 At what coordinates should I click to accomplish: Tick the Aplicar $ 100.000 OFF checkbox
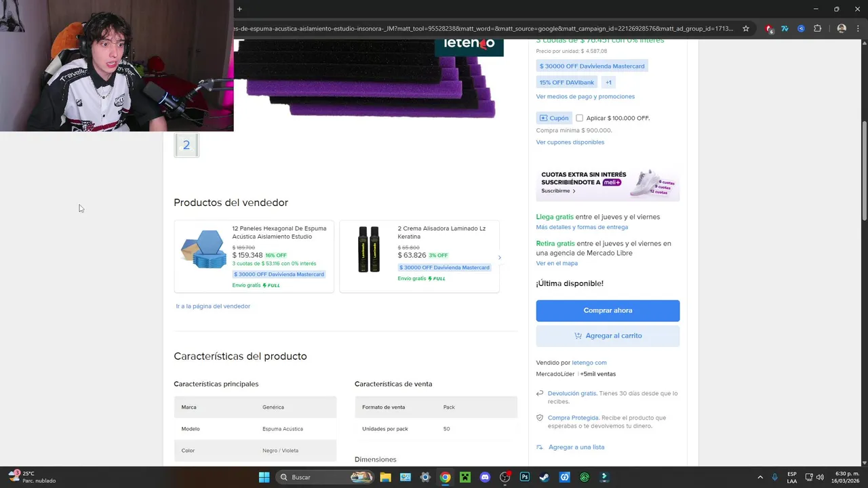coord(579,118)
